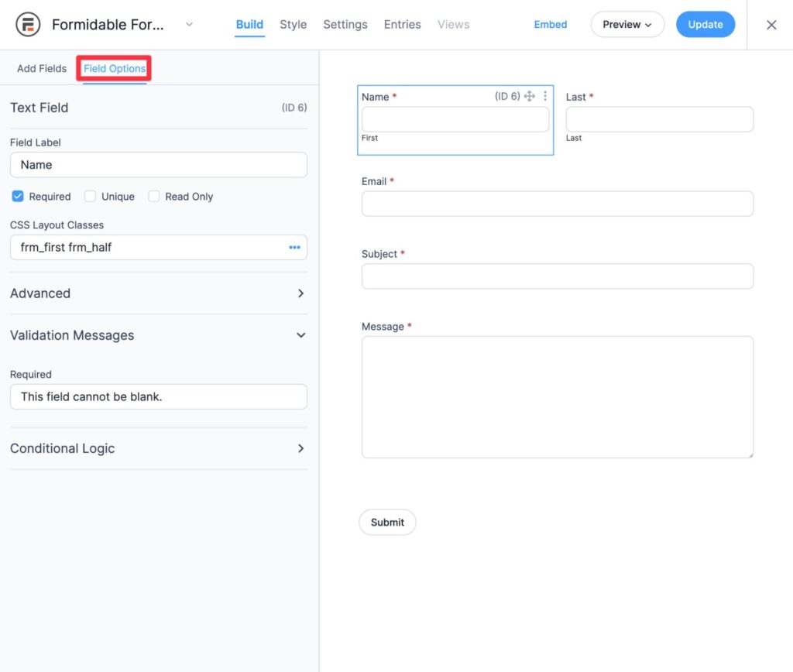Expand the Advanced section
The width and height of the screenshot is (793, 672).
coord(158,293)
